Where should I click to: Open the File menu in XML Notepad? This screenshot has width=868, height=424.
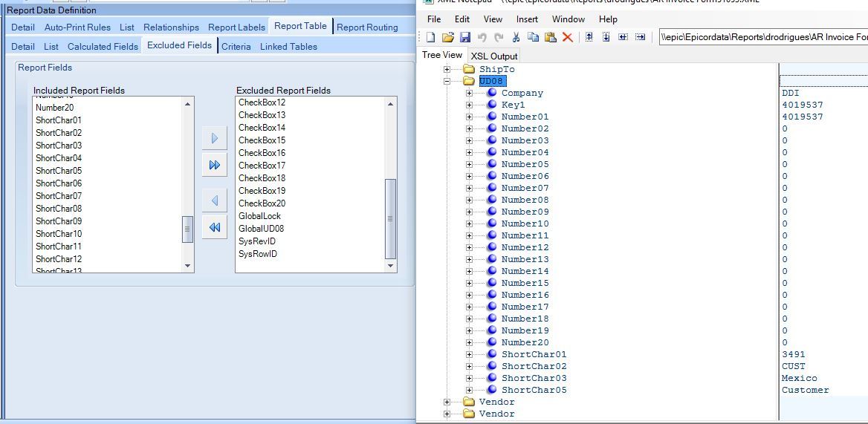(434, 19)
